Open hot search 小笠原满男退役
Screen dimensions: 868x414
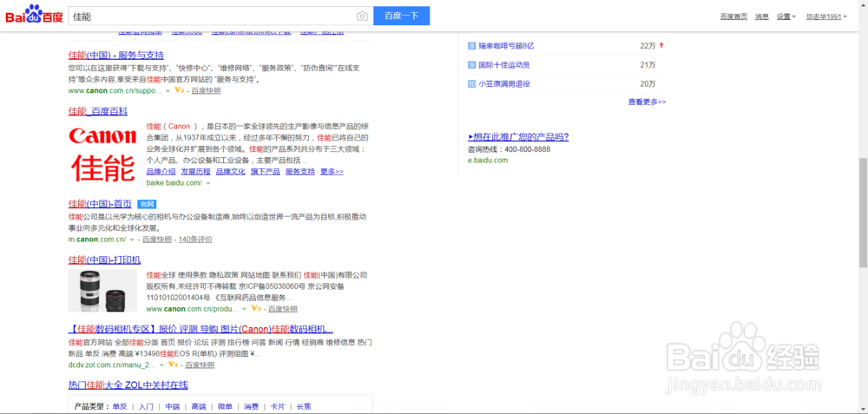pos(504,84)
